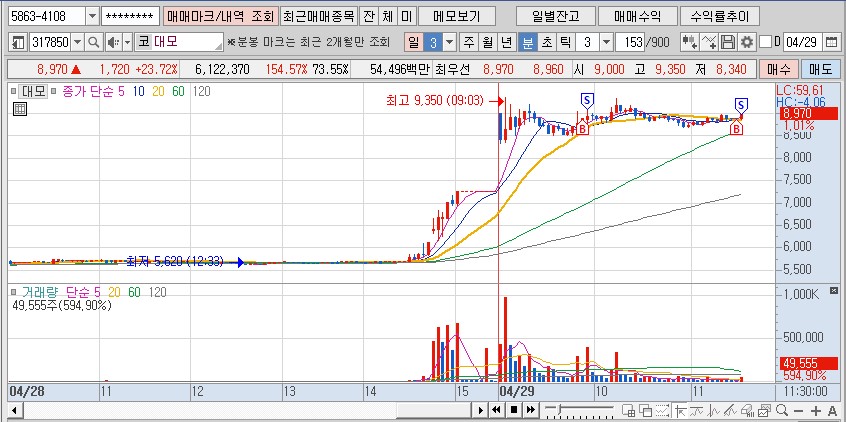The image size is (846, 422).
Task: Click the rightmost blue S sell marker
Action: coord(742,105)
